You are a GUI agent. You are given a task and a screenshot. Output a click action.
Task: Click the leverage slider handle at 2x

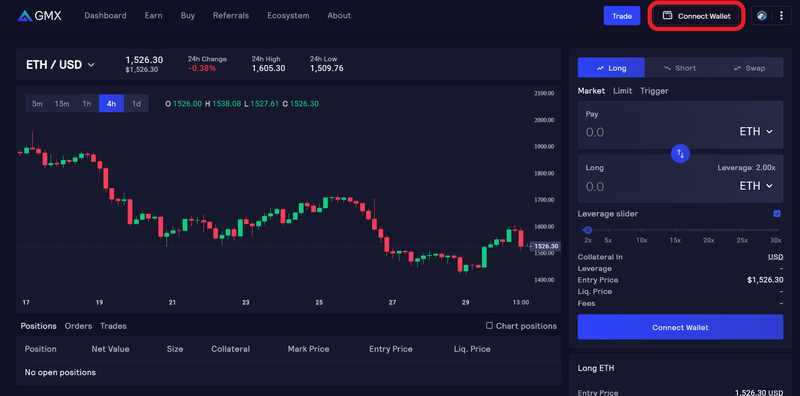(588, 230)
